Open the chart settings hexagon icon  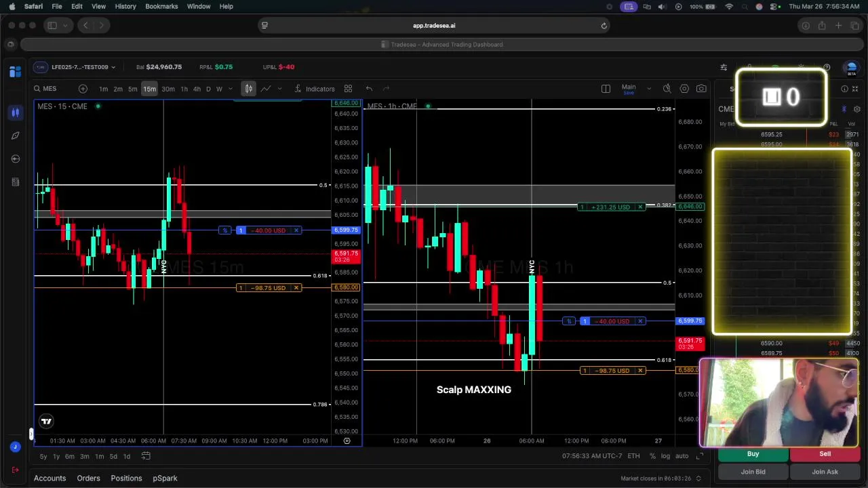point(684,89)
